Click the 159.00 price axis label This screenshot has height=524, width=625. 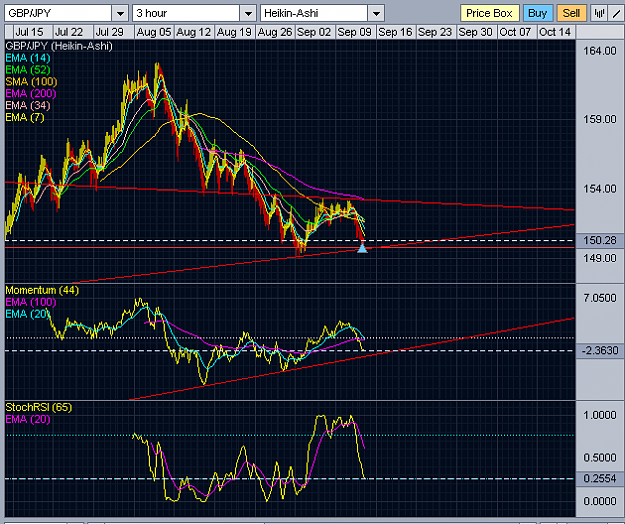[x=600, y=119]
